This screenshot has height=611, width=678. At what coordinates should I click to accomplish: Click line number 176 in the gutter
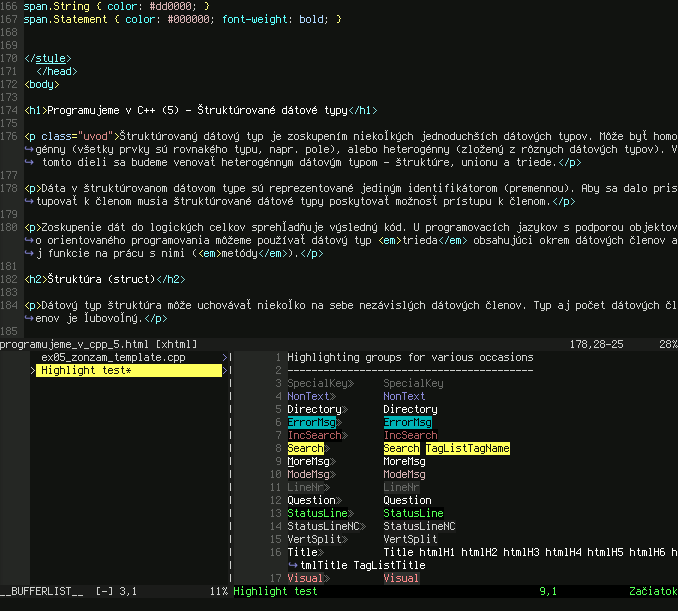pyautogui.click(x=9, y=136)
